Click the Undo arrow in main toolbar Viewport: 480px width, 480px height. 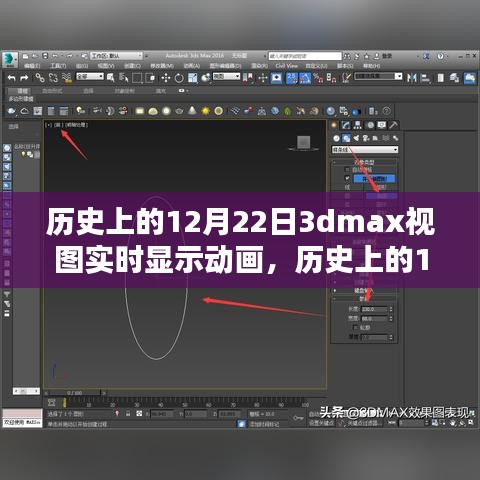point(12,78)
